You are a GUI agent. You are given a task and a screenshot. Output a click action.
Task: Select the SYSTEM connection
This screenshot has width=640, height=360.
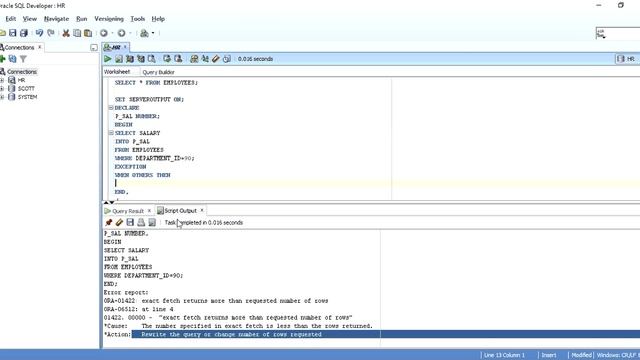coord(27,97)
